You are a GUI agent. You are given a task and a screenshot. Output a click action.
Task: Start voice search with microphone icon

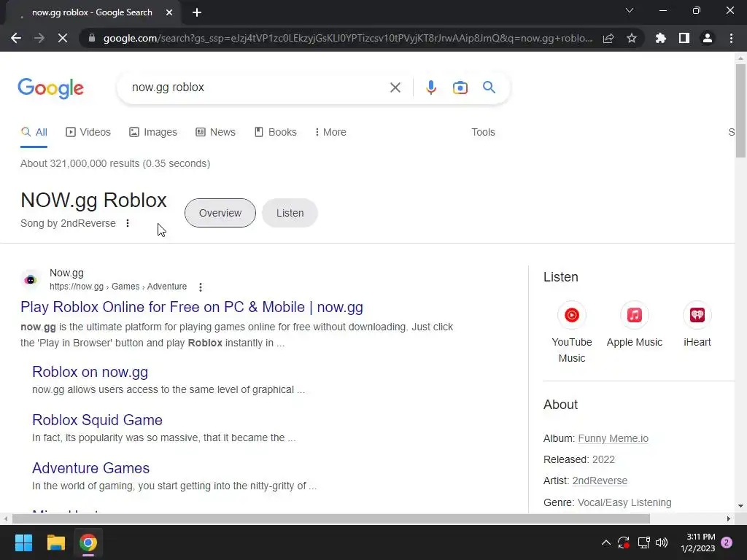pos(431,87)
